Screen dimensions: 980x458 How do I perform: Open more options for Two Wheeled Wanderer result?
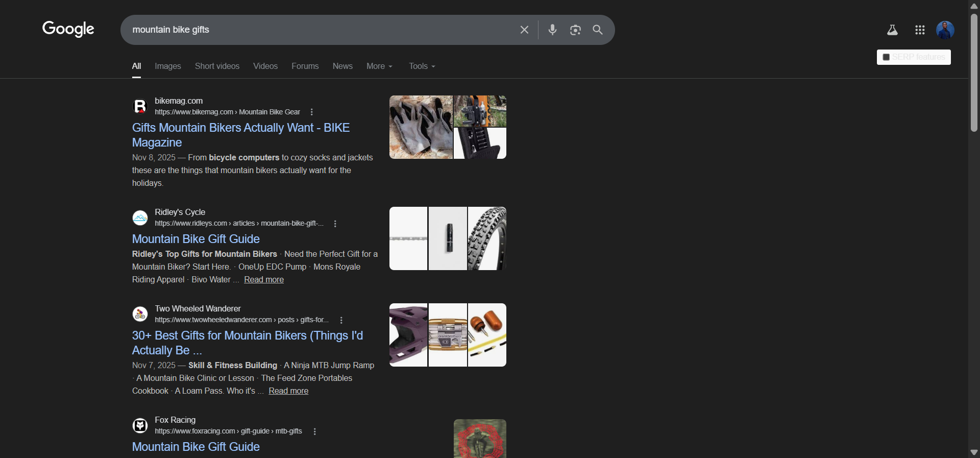pos(341,320)
